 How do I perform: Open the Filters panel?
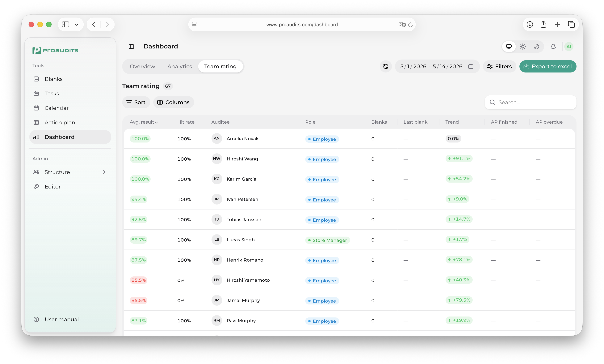(x=499, y=66)
